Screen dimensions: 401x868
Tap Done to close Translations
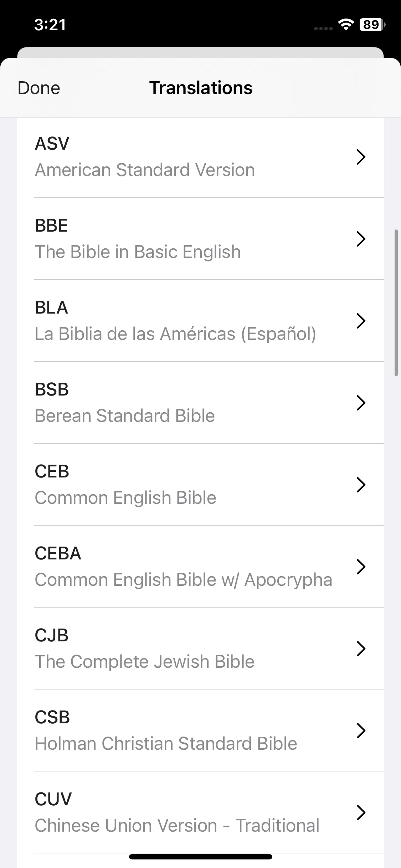(39, 88)
